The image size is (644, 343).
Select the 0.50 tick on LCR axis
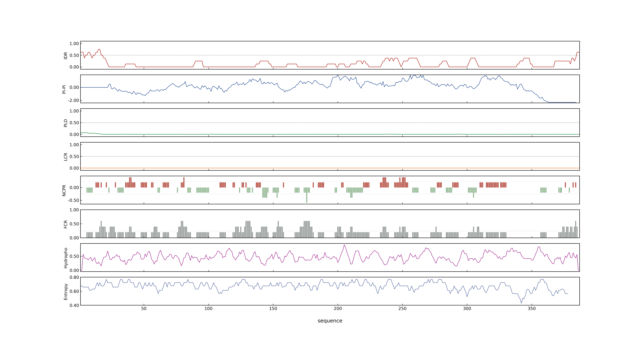point(74,157)
